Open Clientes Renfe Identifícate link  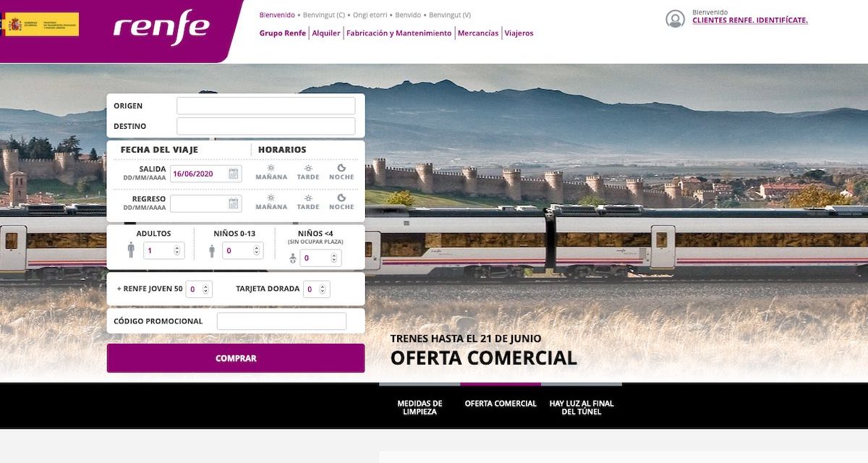(x=749, y=21)
